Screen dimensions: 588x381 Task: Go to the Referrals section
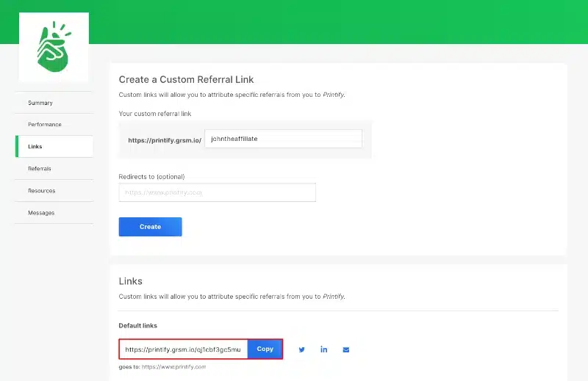[54, 169]
